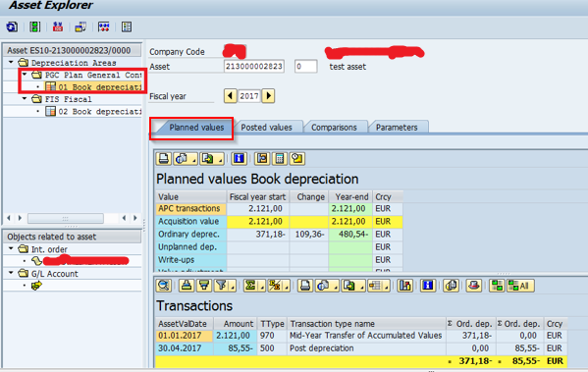Viewport: 588px width, 372px height.
Task: Sort Transactions in descending order
Action: [204, 286]
